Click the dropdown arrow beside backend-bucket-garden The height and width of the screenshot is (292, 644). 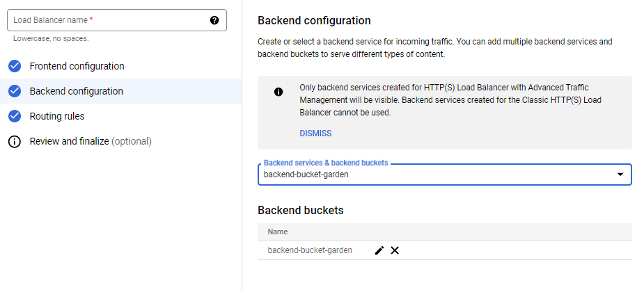(x=620, y=175)
